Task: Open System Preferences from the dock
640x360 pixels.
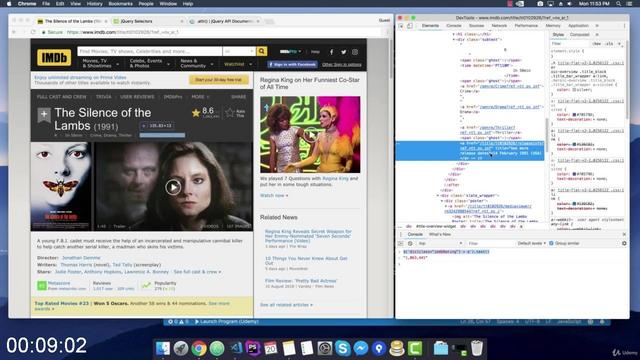Action: click(325, 348)
